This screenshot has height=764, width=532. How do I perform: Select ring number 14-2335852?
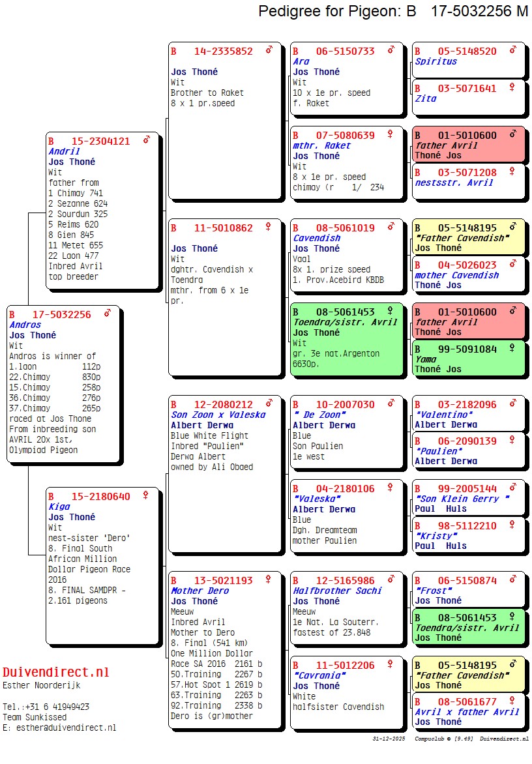(x=223, y=51)
